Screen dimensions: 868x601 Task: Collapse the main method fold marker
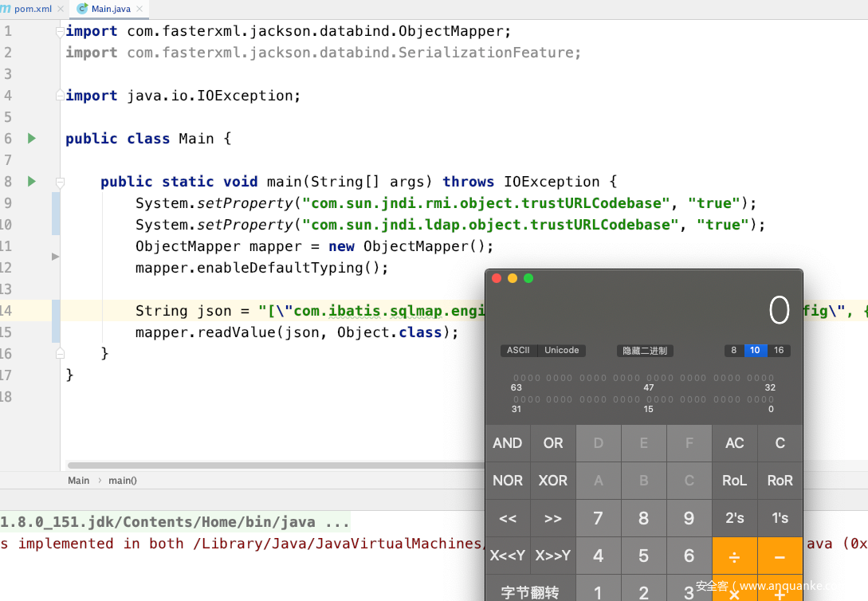click(60, 182)
